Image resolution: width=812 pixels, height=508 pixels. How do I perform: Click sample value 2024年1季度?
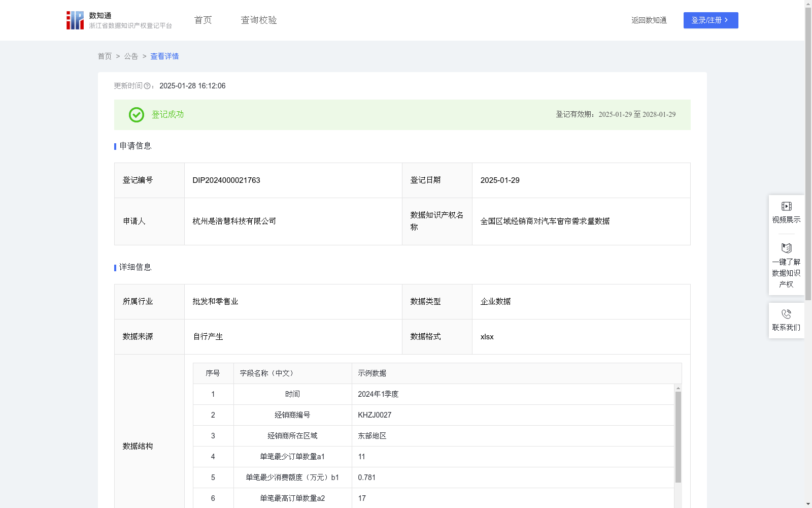coord(378,394)
